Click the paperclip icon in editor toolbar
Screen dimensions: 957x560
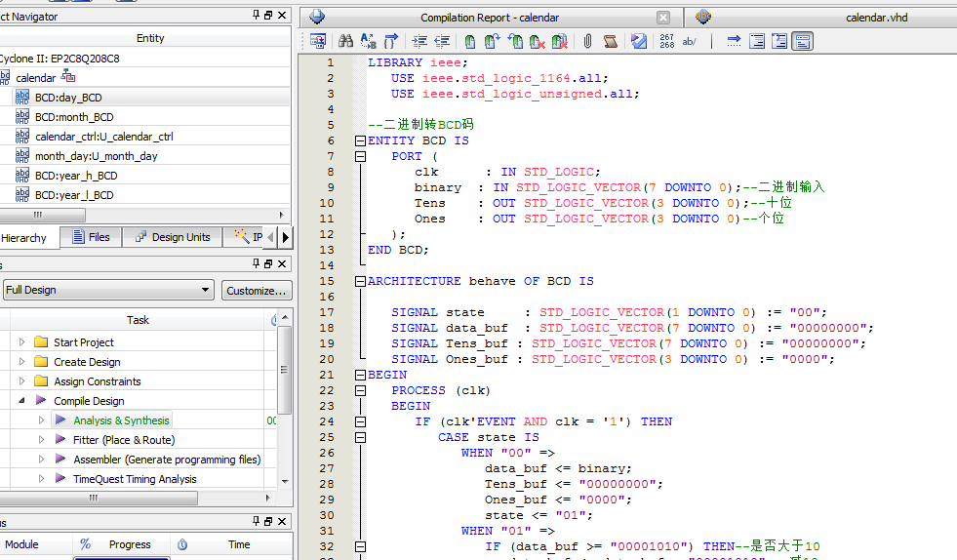587,42
